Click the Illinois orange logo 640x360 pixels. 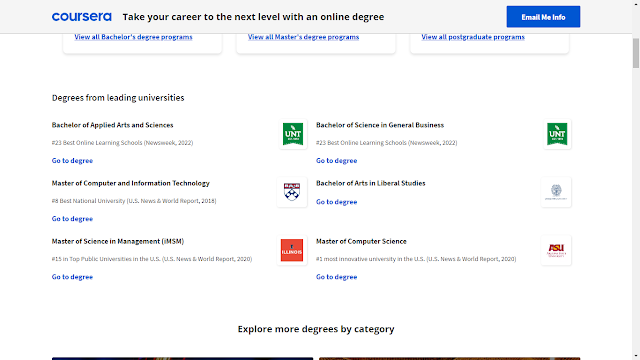[292, 250]
